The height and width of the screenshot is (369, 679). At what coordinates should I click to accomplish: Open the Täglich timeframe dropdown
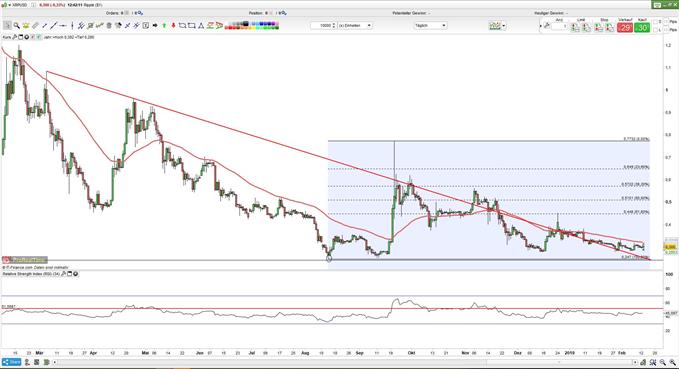pos(430,26)
